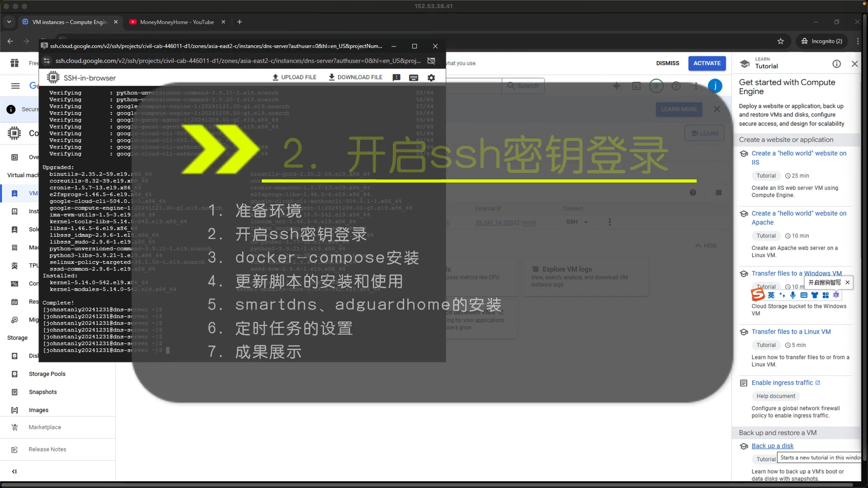Open the SSH connect dropdown arrow
This screenshot has width=868, height=488.
(x=586, y=222)
